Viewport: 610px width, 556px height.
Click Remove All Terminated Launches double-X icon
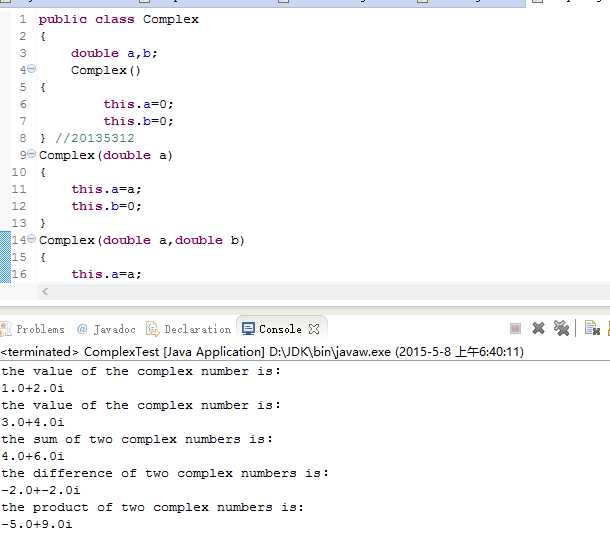(x=561, y=328)
